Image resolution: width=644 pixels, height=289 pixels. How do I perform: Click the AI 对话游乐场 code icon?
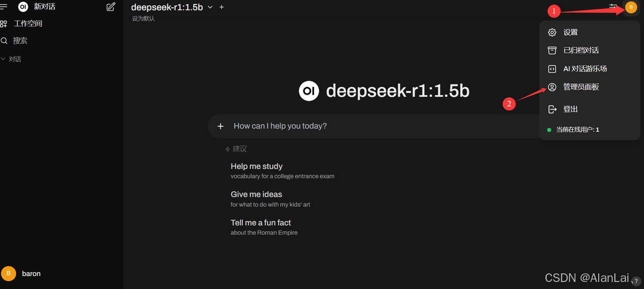[x=552, y=69]
